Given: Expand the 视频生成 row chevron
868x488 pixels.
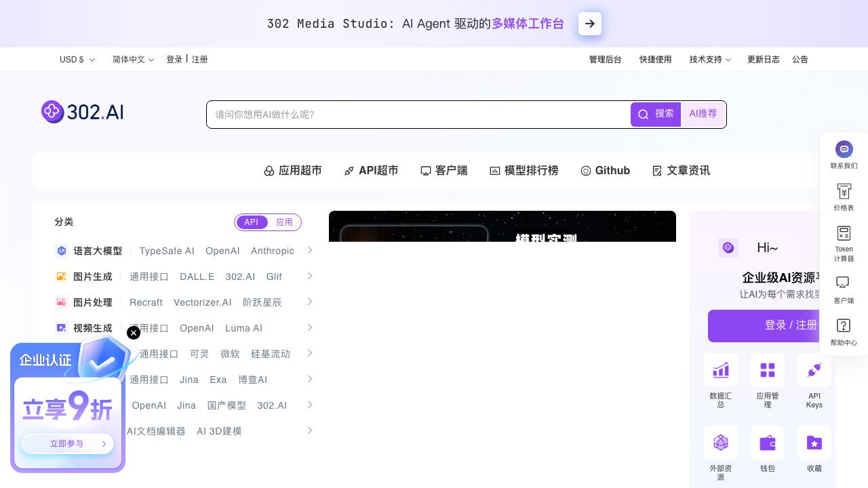Looking at the screenshot, I should coord(310,327).
